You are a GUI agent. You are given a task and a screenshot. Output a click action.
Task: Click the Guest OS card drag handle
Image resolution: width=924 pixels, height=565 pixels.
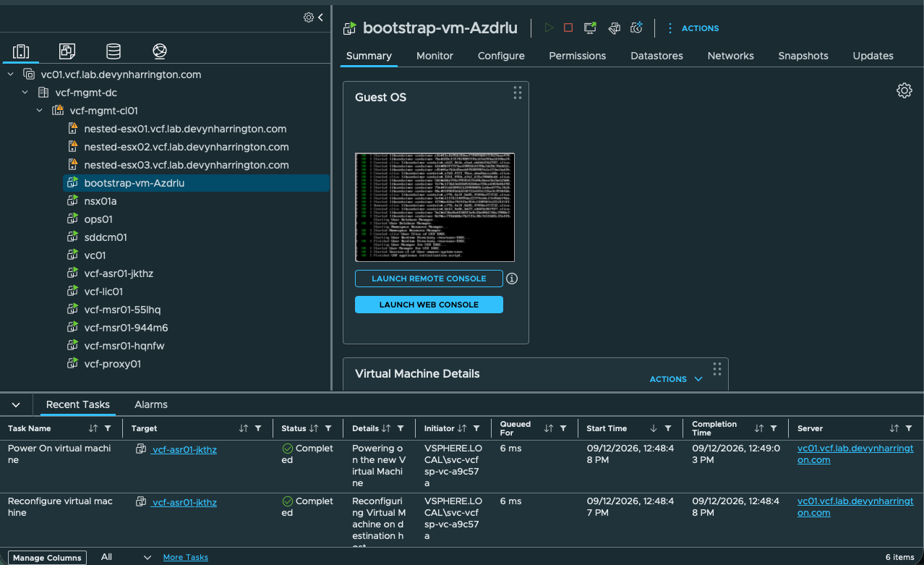(x=518, y=93)
